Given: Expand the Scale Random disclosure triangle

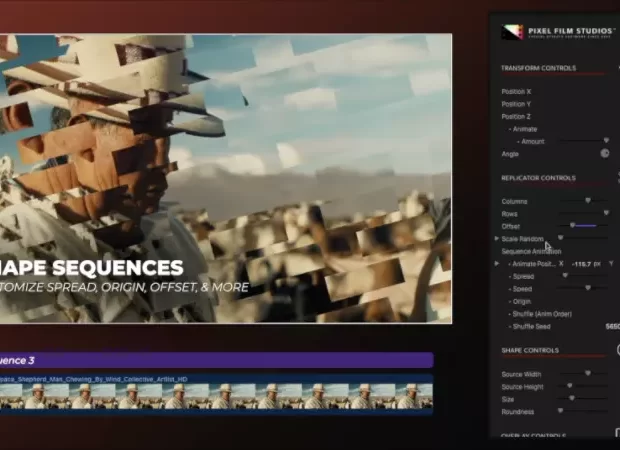Looking at the screenshot, I should (x=496, y=239).
